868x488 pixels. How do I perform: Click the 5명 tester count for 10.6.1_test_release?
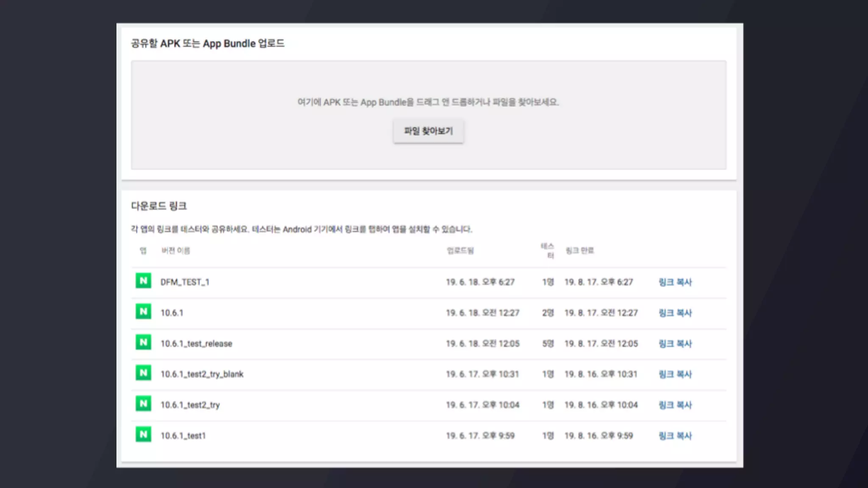click(x=548, y=344)
